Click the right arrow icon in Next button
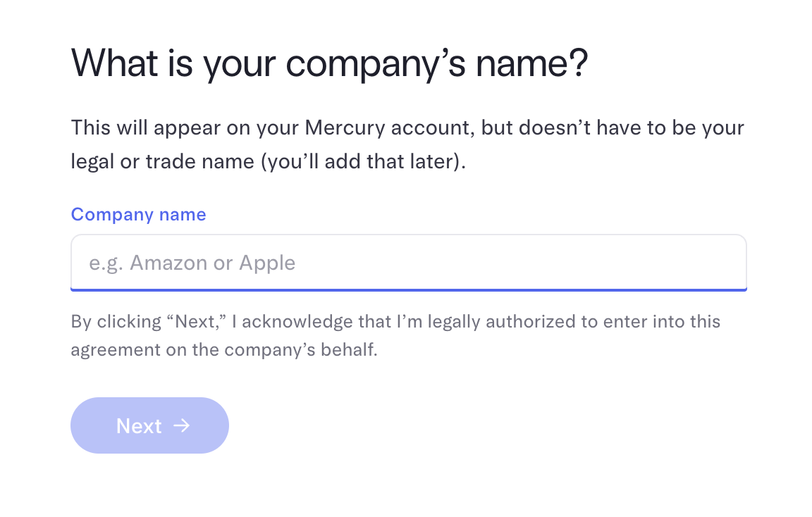 click(x=182, y=425)
